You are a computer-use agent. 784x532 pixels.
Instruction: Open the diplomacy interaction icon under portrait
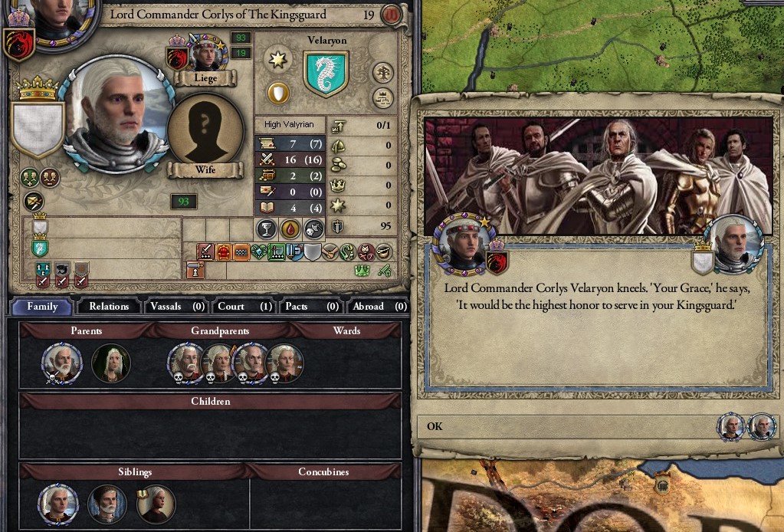pos(34,202)
